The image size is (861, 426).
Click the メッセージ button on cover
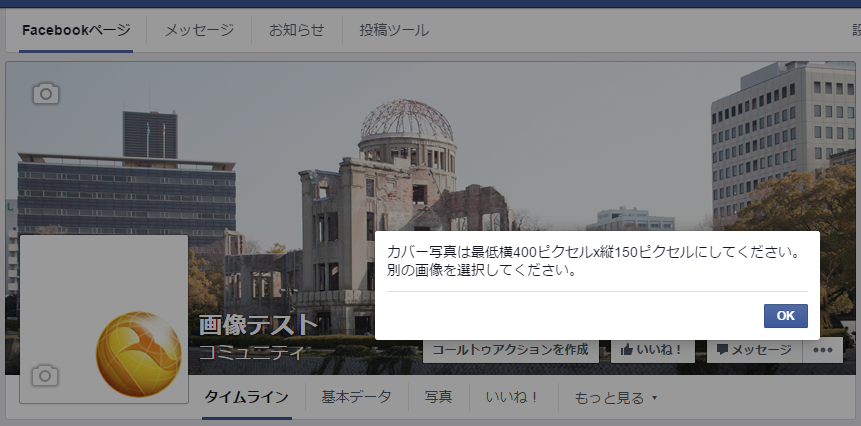(x=754, y=350)
